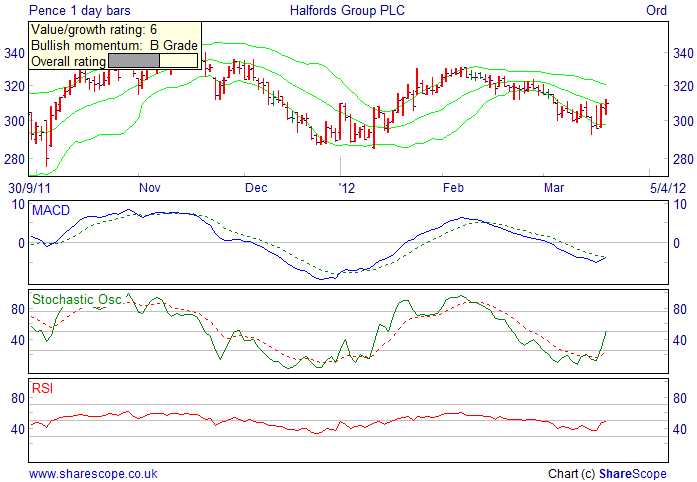Click the RSI indicator label
Image resolution: width=697 pixels, height=482 pixels.
coord(43,388)
